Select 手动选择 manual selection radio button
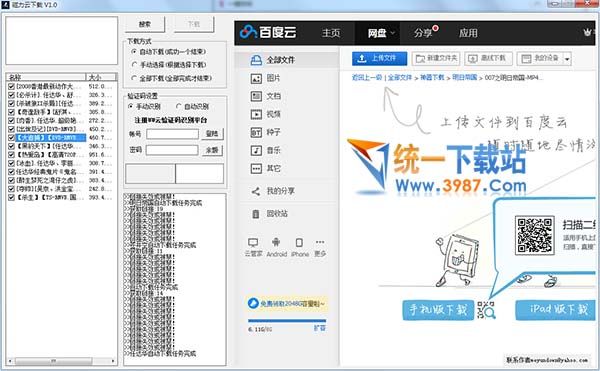The width and height of the screenshot is (600, 371). pyautogui.click(x=134, y=65)
